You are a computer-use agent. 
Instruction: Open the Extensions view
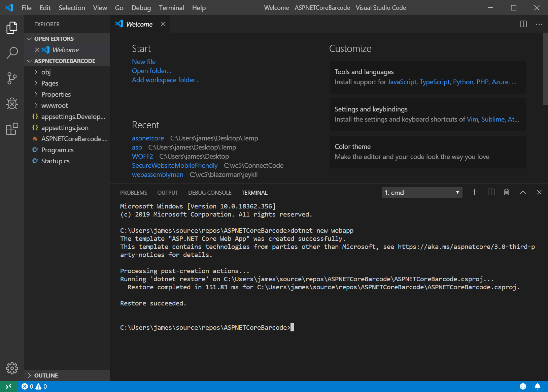(x=12, y=129)
